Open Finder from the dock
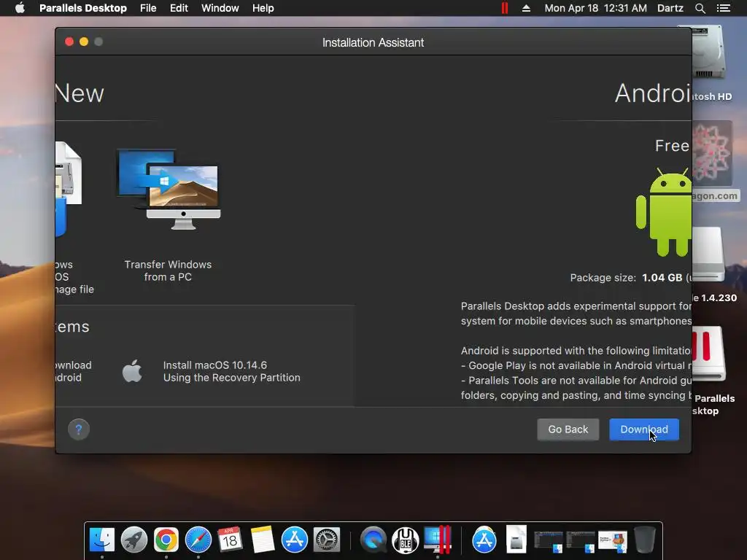The height and width of the screenshot is (560, 747). pyautogui.click(x=102, y=540)
